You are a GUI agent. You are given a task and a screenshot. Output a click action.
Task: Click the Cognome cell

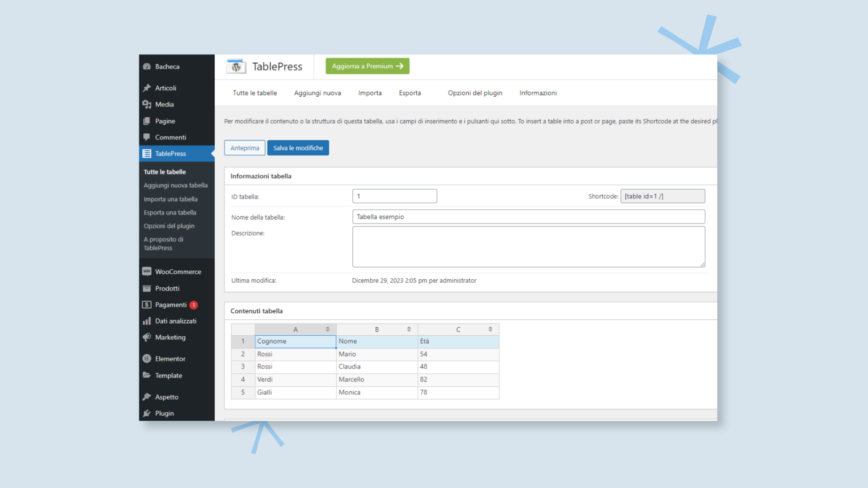296,341
